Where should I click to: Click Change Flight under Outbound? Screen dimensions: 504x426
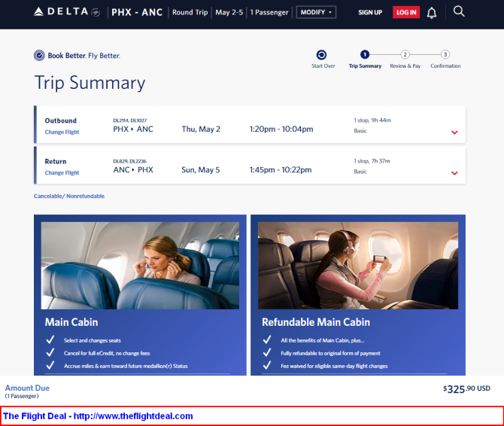tap(62, 132)
